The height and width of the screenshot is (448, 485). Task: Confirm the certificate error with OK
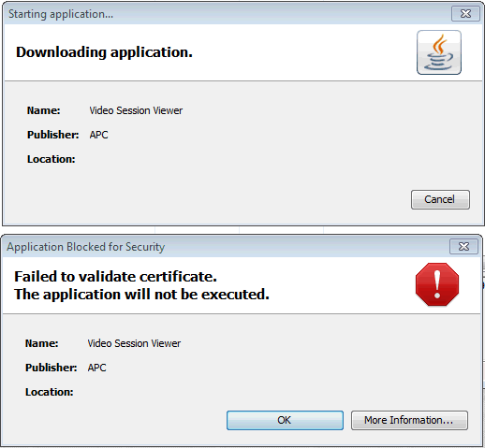point(285,420)
